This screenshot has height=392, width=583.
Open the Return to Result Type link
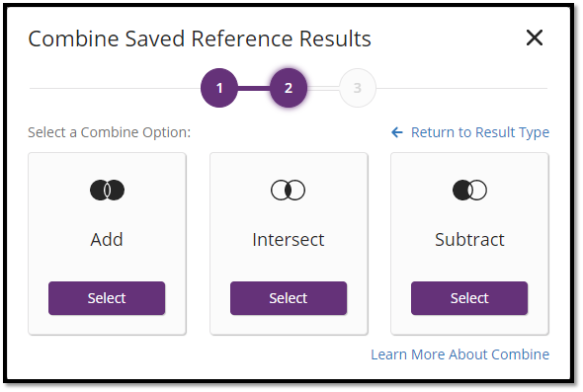coord(480,132)
